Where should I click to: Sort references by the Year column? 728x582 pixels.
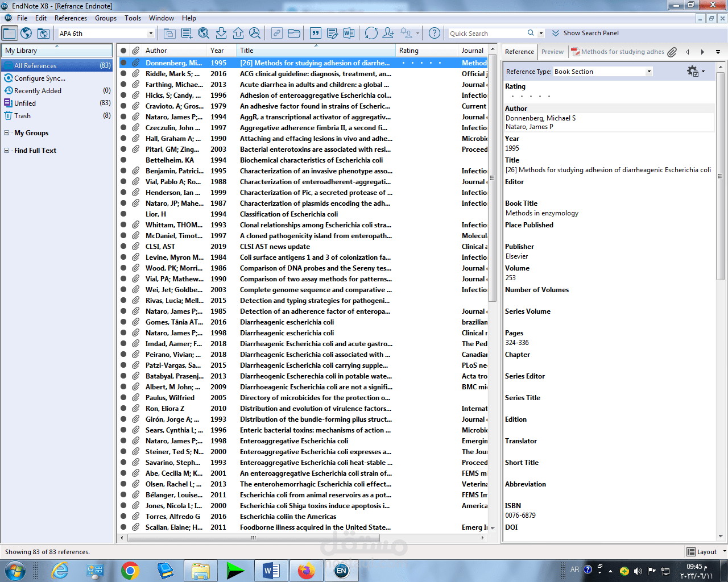pos(222,51)
